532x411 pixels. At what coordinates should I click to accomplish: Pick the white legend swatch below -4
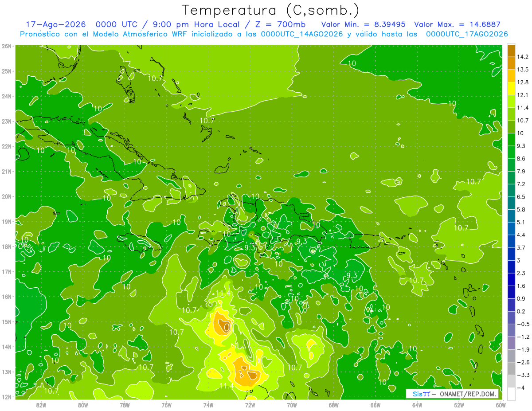(x=511, y=394)
